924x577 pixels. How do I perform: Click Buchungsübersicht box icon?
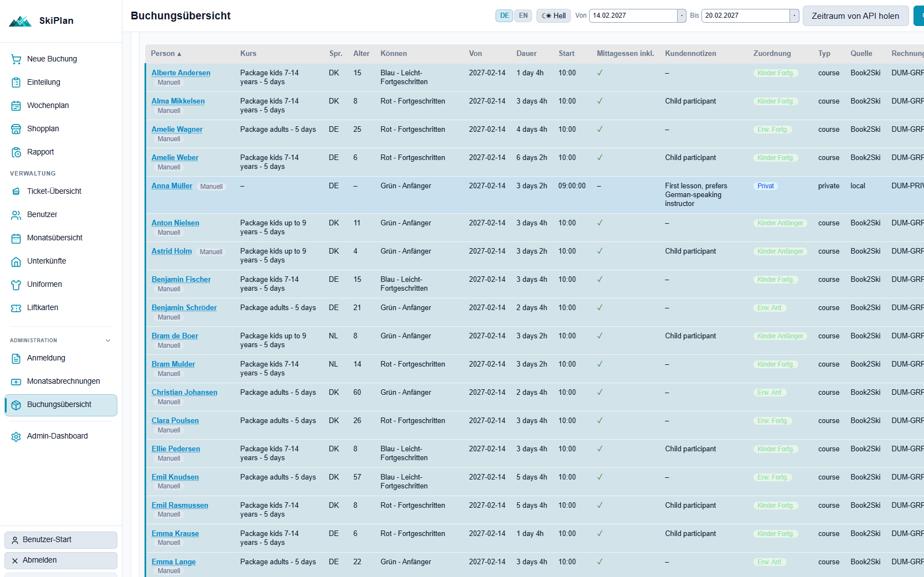(16, 405)
